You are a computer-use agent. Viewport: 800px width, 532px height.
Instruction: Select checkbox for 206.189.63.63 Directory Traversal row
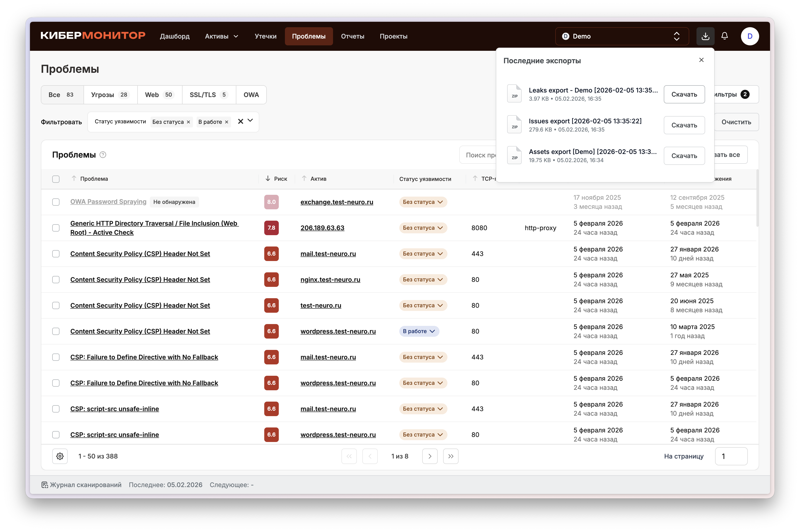tap(56, 228)
